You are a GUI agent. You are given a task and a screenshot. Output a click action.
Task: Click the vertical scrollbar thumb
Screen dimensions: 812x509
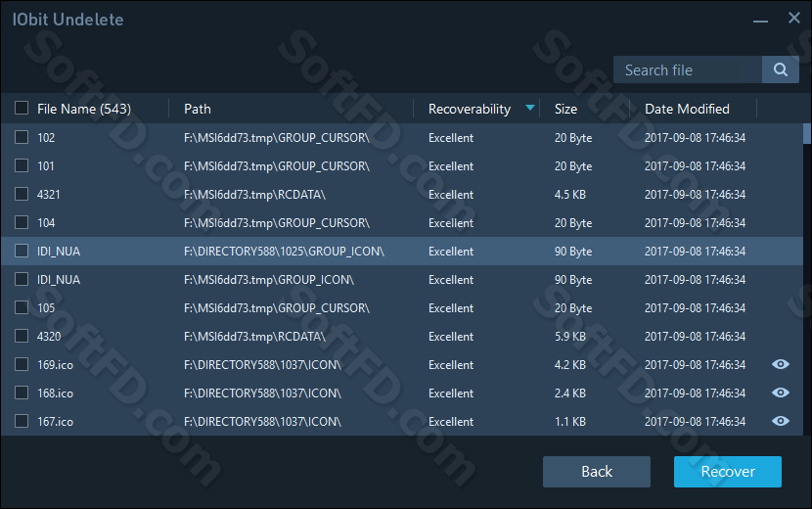tap(807, 133)
